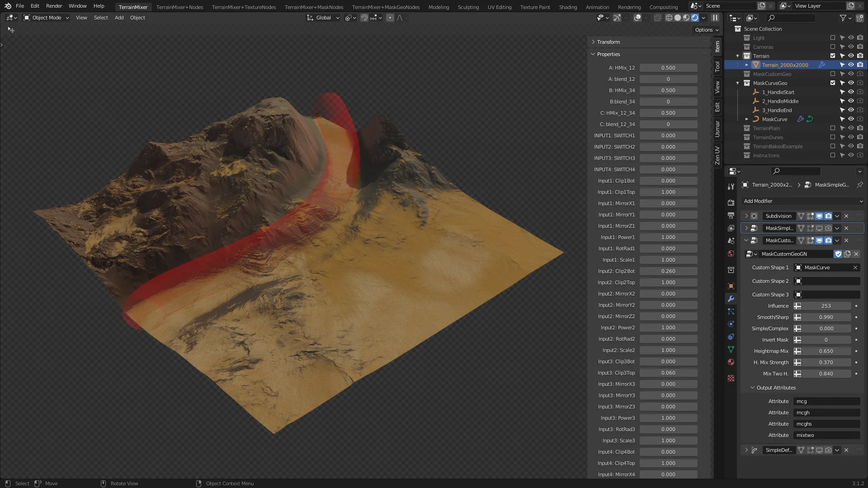Click the Custom Shape 2 object field
This screenshot has height=488, width=868.
(x=827, y=281)
